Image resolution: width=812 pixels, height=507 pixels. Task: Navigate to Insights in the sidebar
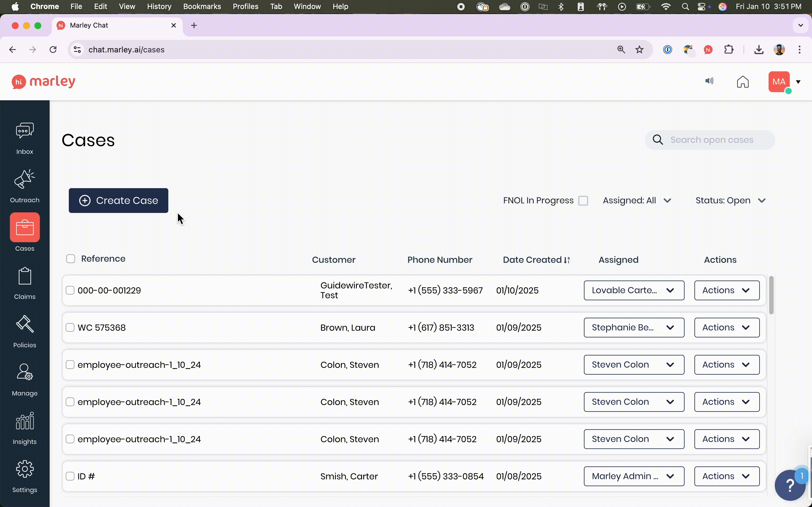(24, 428)
